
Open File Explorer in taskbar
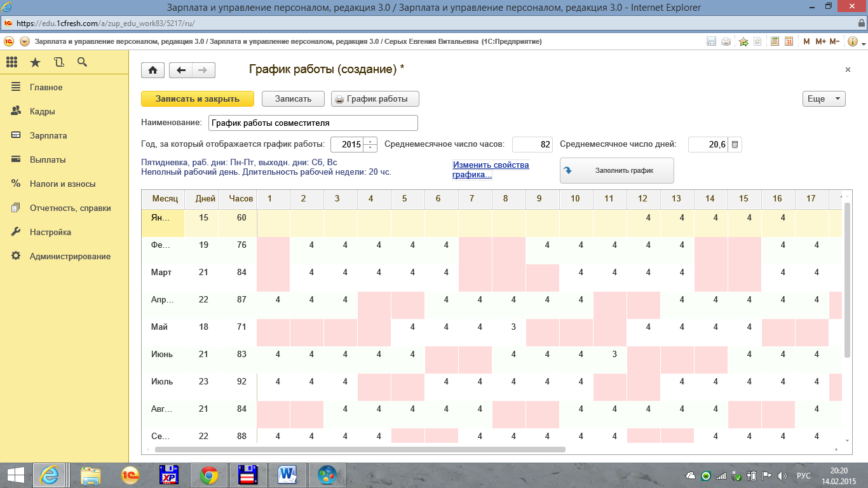coord(91,475)
